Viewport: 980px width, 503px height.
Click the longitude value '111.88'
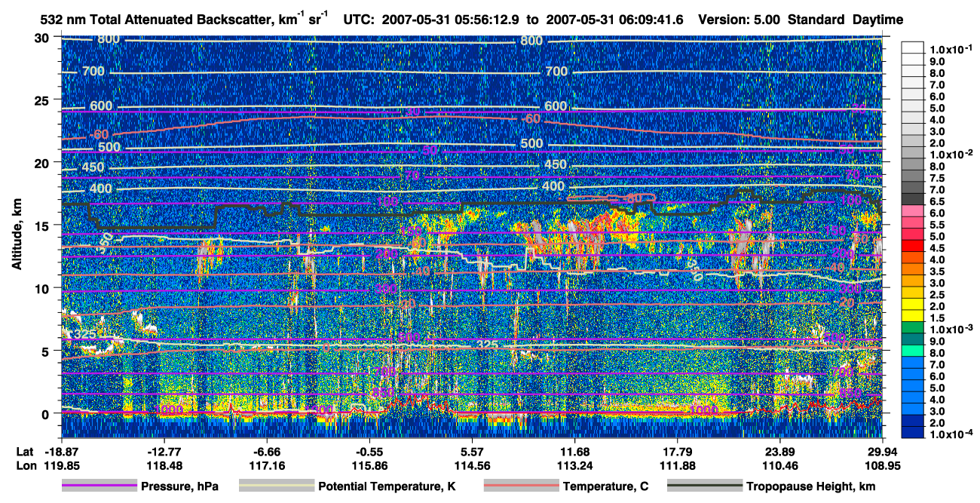pos(677,466)
